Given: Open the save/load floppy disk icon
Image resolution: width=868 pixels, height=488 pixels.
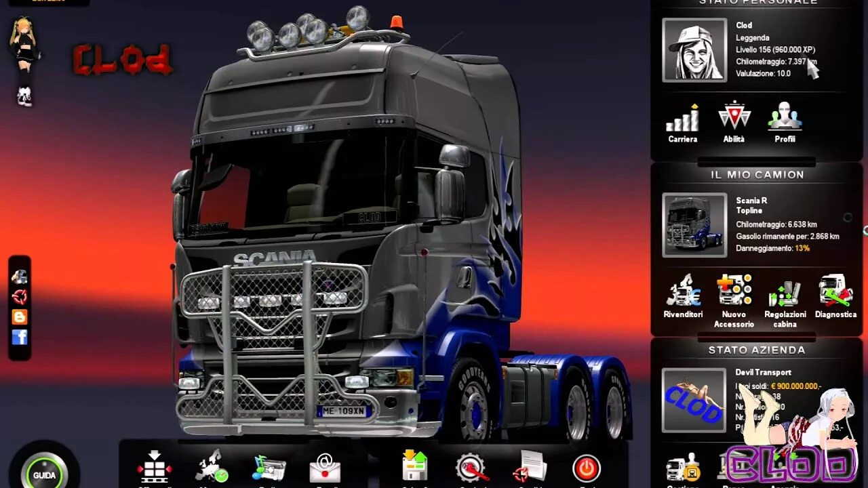Looking at the screenshot, I should click(414, 467).
